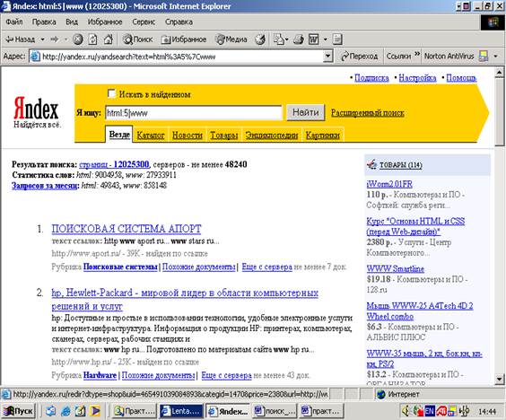Viewport: 506px width, 420px height.
Task: Go to the Home page icon
Action: [x=108, y=39]
